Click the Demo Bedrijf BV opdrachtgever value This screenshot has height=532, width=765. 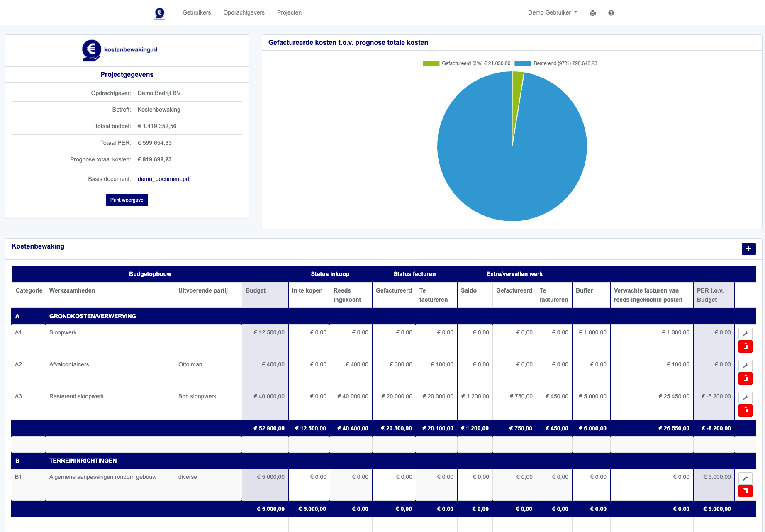[159, 93]
